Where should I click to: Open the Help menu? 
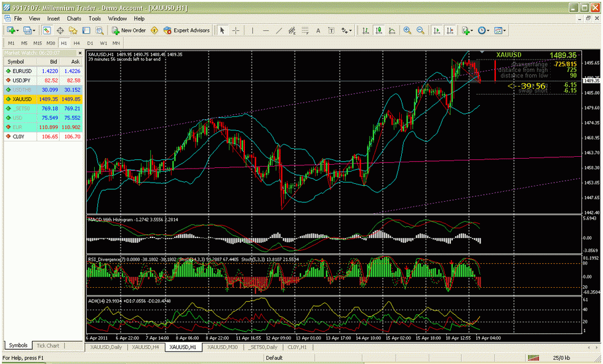pyautogui.click(x=139, y=18)
